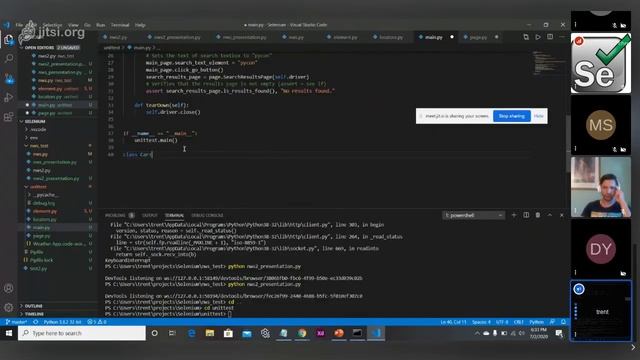Open Task View on the taskbar

(x=172, y=333)
